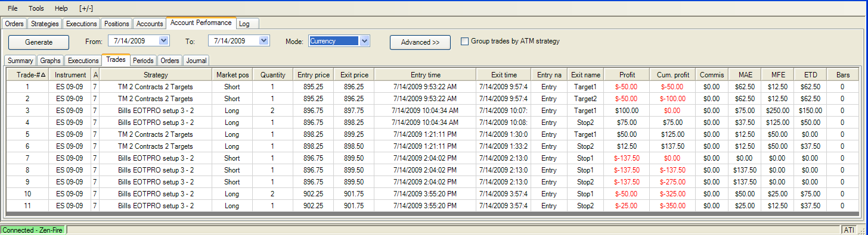This screenshot has width=868, height=235.
Task: Sort by the Exit name column header
Action: point(585,75)
